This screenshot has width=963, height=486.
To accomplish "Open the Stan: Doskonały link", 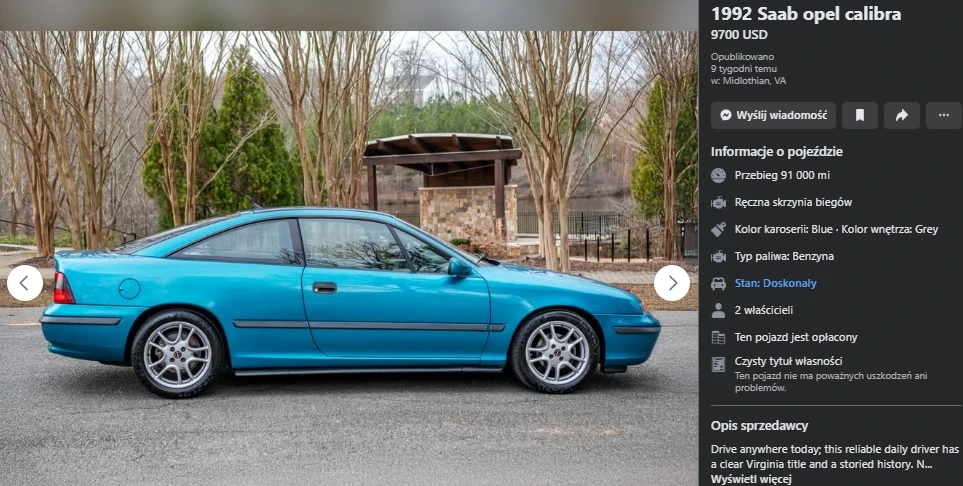I will pyautogui.click(x=776, y=283).
